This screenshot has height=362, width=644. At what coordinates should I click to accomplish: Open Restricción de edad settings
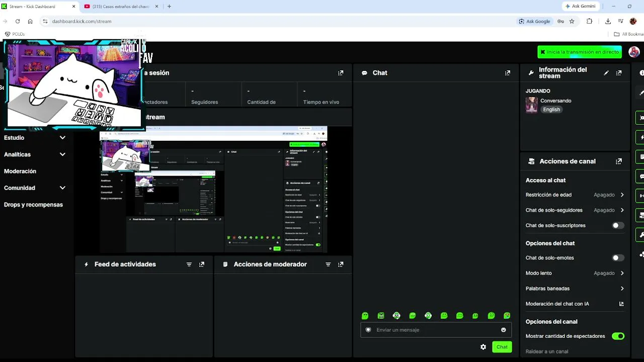[575, 195]
